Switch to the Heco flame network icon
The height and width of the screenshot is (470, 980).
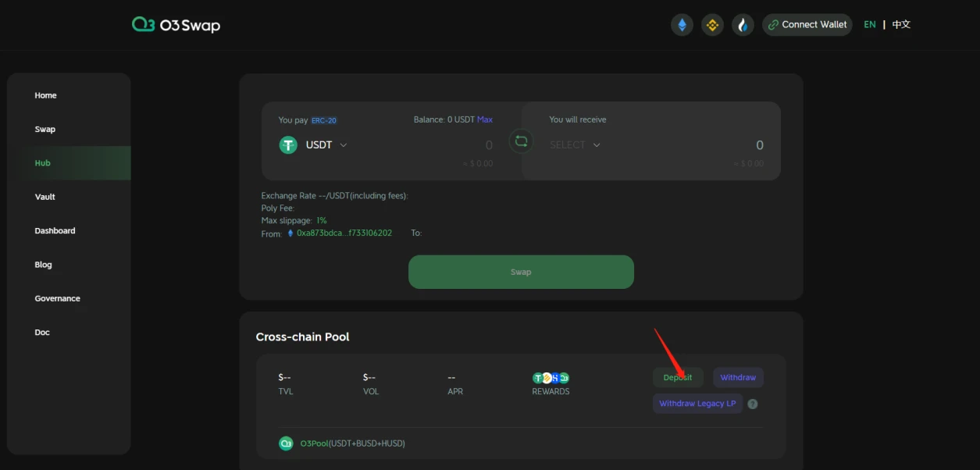[x=743, y=25]
